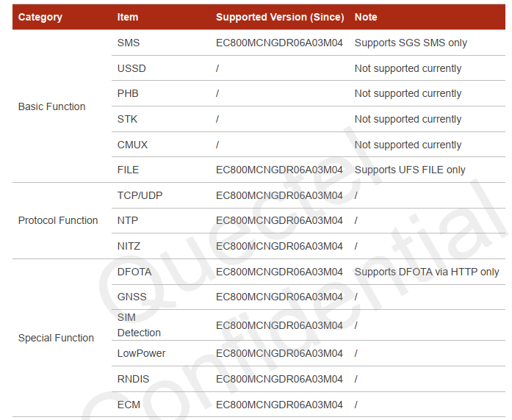Click the "Category" column header
Screen dimensions: 512x420
pos(40,17)
